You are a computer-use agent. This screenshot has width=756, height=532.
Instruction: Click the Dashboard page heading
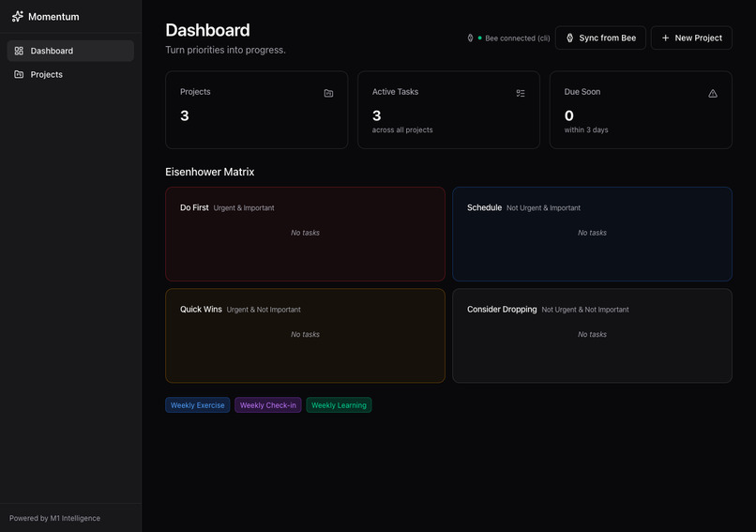pyautogui.click(x=207, y=30)
